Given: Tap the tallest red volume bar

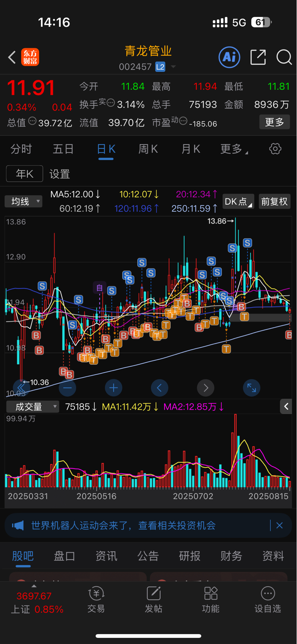Looking at the screenshot, I should click(x=235, y=451).
